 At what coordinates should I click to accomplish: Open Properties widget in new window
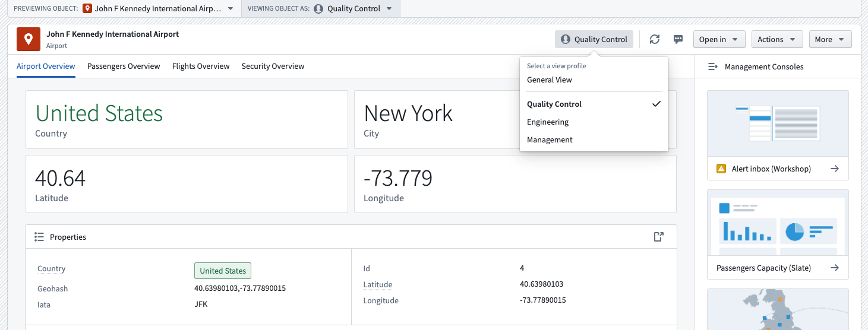[x=658, y=237]
